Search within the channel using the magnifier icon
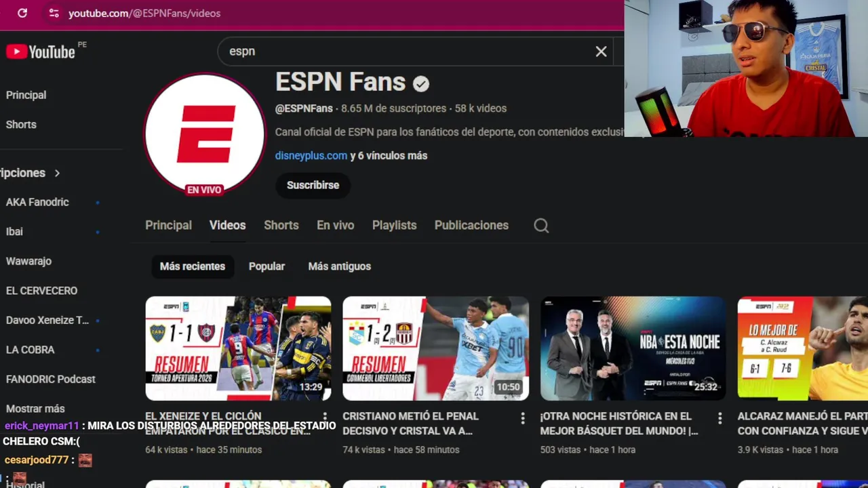 coord(541,226)
